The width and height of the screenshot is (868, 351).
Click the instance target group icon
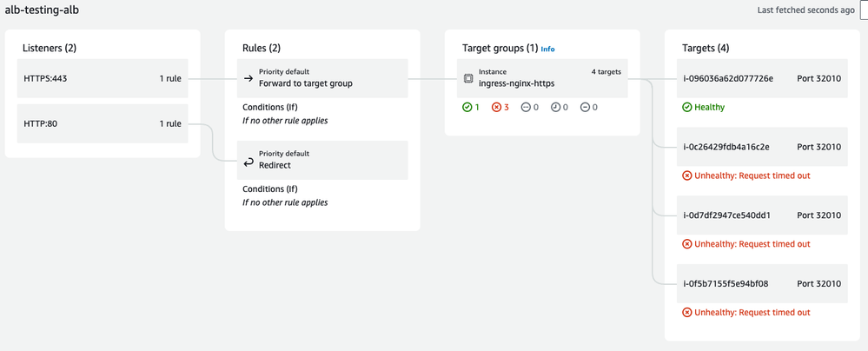468,78
